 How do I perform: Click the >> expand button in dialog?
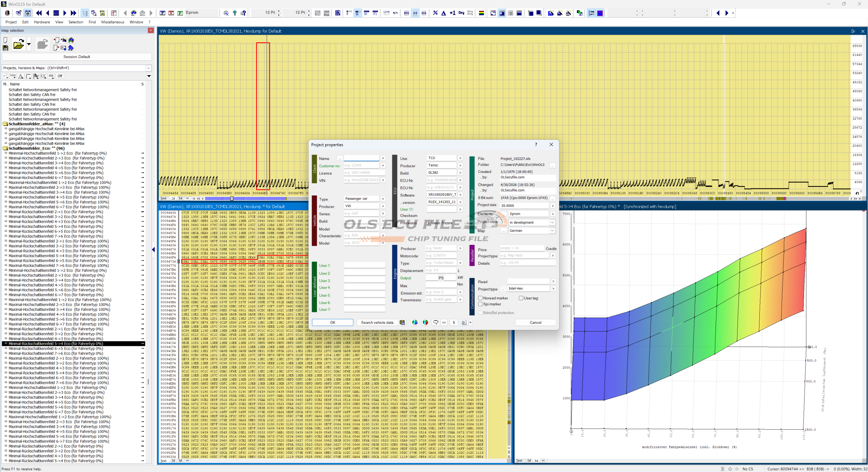click(444, 322)
